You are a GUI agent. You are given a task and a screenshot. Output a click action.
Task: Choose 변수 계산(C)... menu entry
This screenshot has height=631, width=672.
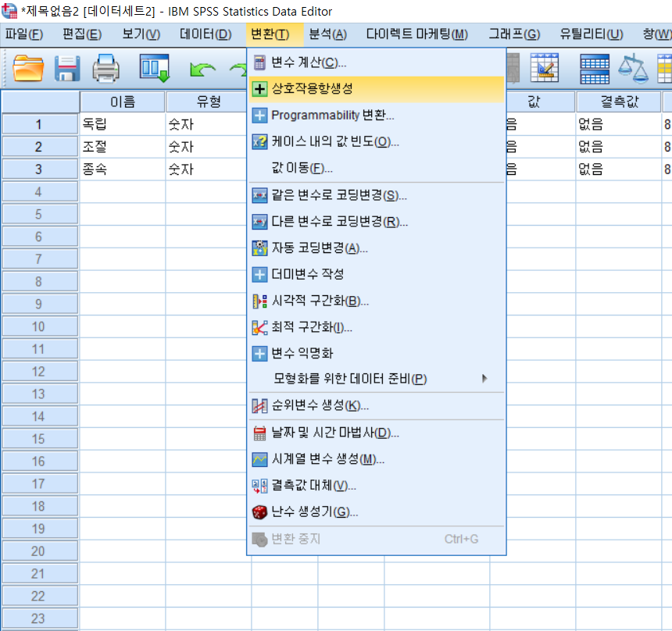pos(377,62)
